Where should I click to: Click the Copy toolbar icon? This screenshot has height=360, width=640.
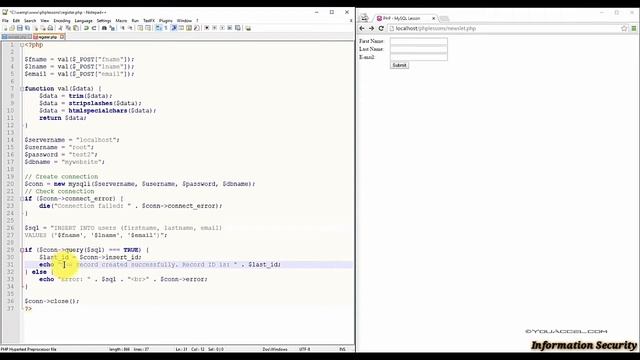68,28
